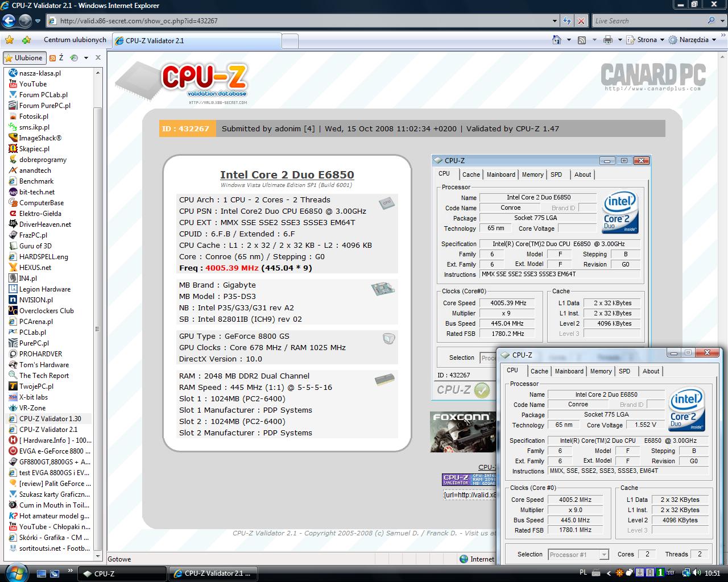
Task: Open the Live Search provider dropdown
Action: tap(723, 21)
